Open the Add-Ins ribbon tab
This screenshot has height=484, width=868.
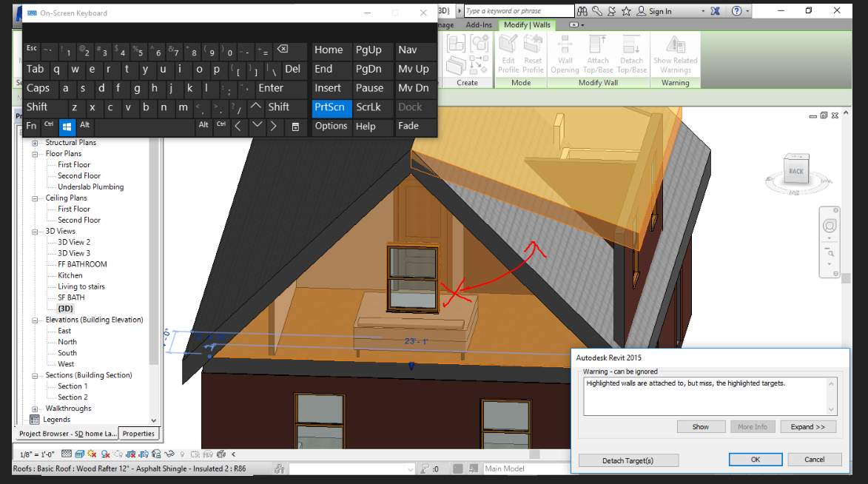tap(478, 25)
